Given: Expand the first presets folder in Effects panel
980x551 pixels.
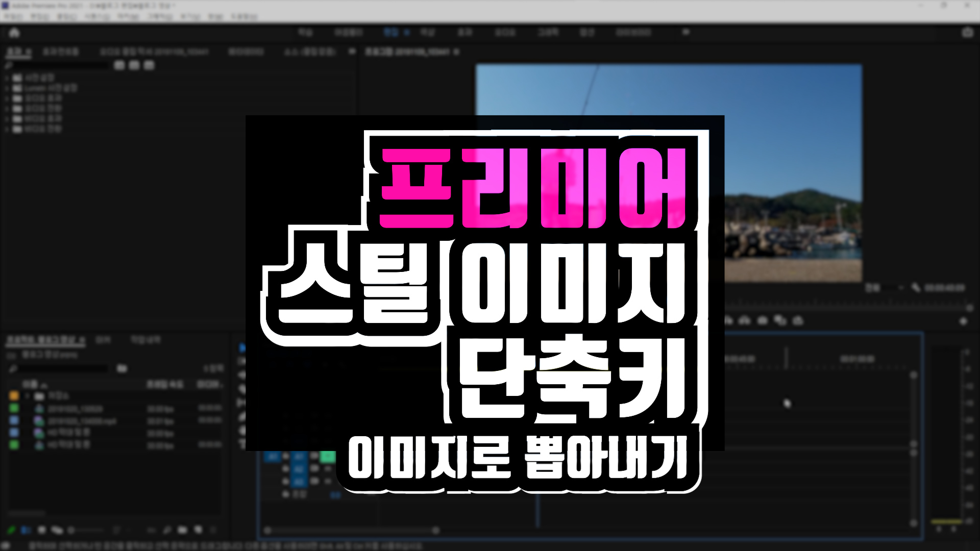Looking at the screenshot, I should pos(7,78).
